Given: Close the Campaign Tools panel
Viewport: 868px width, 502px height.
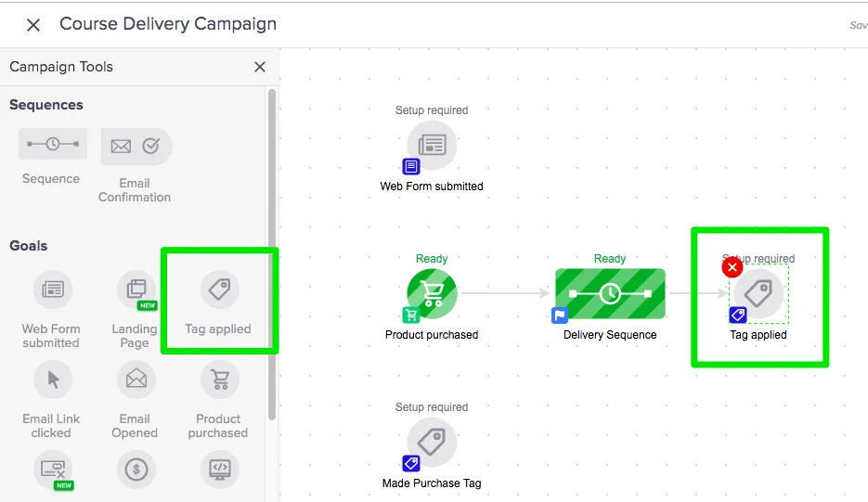Looking at the screenshot, I should pos(260,67).
